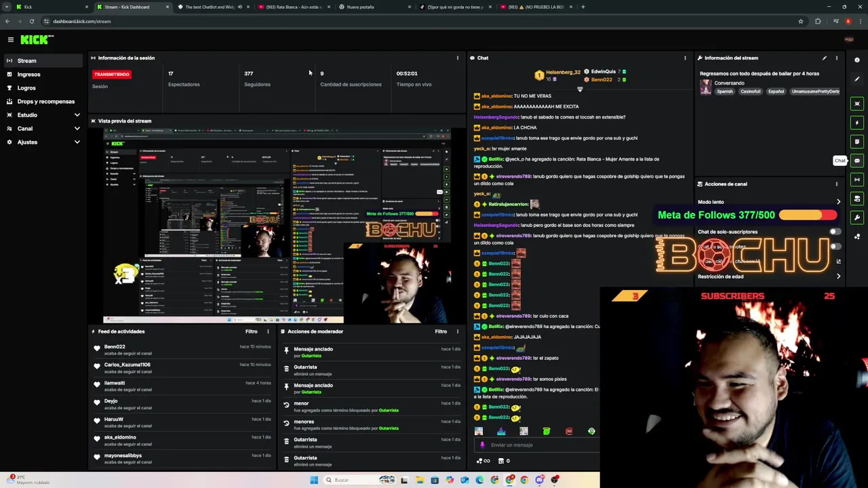The width and height of the screenshot is (868, 488).
Task: Open Benn022 in activity feed
Action: coord(115,346)
